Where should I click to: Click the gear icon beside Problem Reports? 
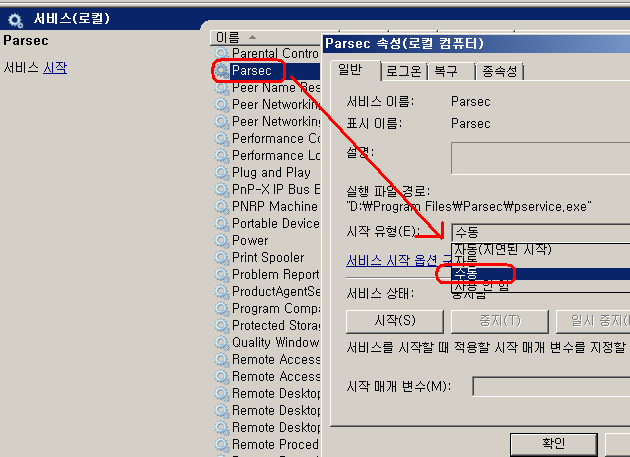tap(221, 275)
